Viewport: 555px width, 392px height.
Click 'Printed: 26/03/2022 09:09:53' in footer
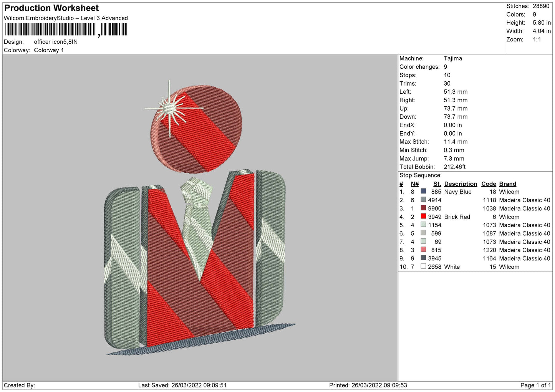point(368,385)
